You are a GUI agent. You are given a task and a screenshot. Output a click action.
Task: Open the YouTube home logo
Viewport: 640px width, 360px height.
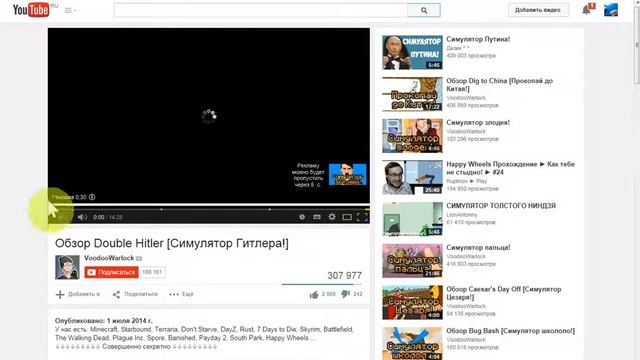click(x=31, y=10)
